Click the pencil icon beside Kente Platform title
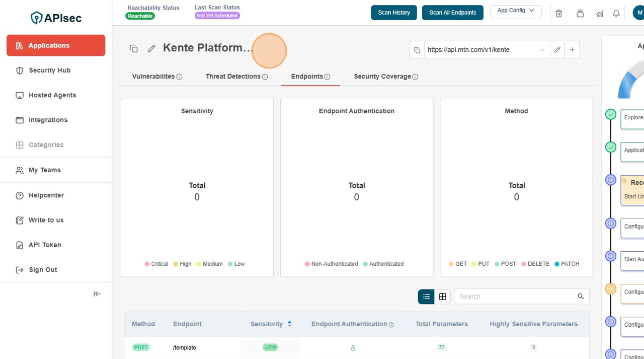The image size is (644, 359). (x=151, y=48)
